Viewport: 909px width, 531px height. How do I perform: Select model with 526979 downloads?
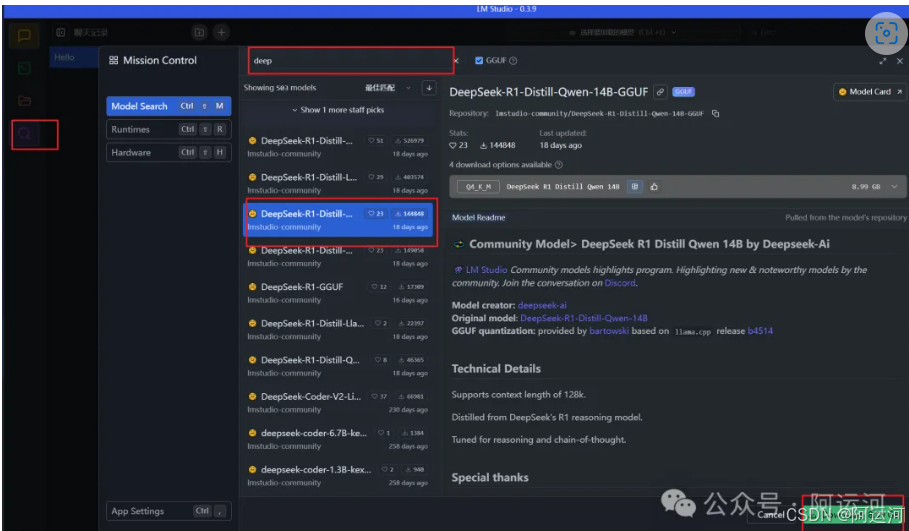coord(338,147)
